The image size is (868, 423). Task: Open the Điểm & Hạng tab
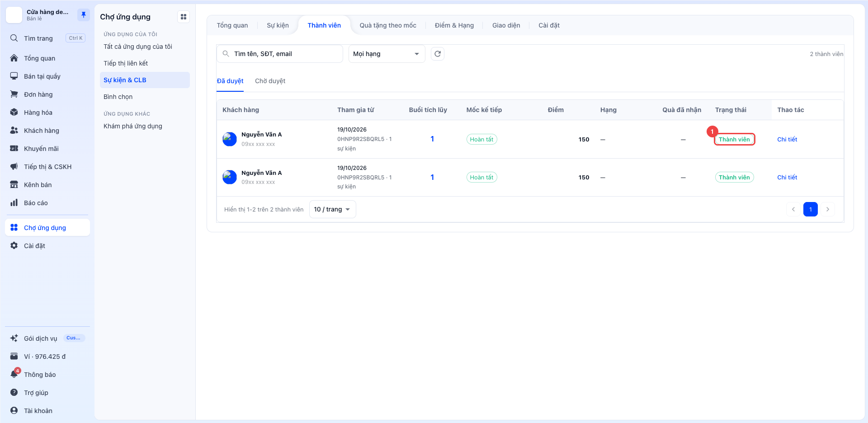point(454,25)
